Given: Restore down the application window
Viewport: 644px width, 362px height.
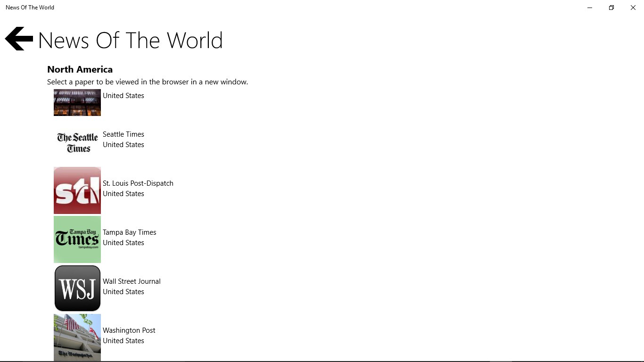Looking at the screenshot, I should coord(611,8).
